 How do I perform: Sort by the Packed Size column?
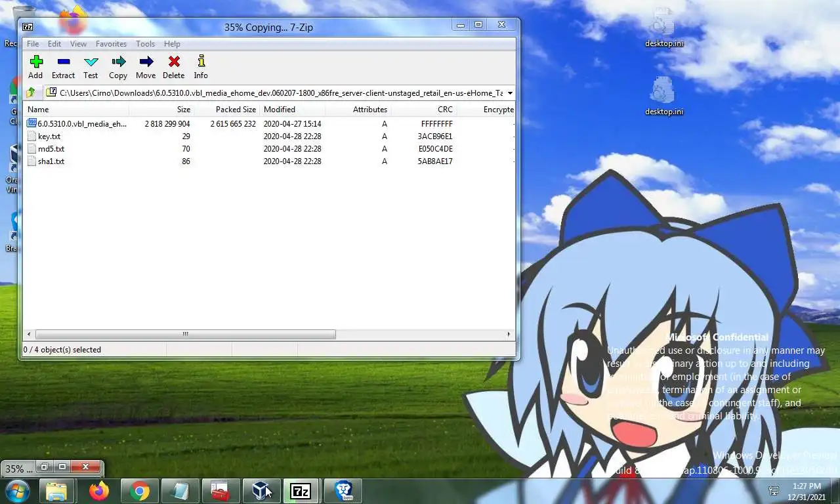click(x=227, y=110)
